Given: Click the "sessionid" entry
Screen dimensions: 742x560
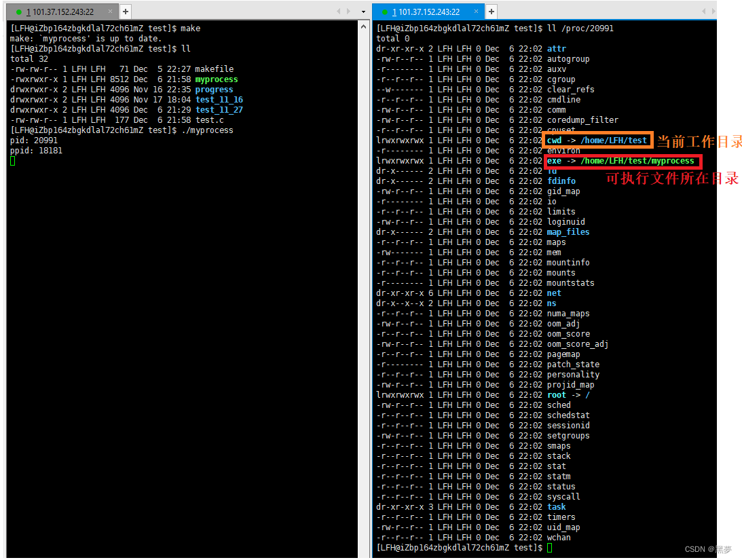Looking at the screenshot, I should coord(568,425).
